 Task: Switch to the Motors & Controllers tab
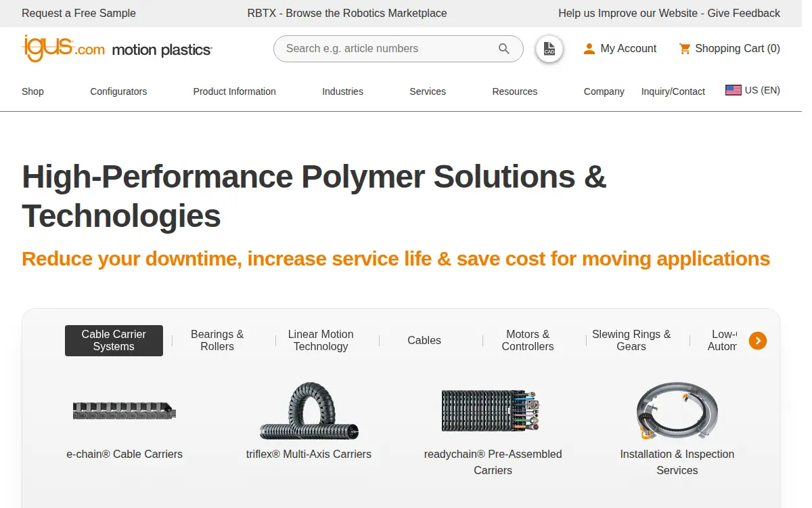coord(528,341)
